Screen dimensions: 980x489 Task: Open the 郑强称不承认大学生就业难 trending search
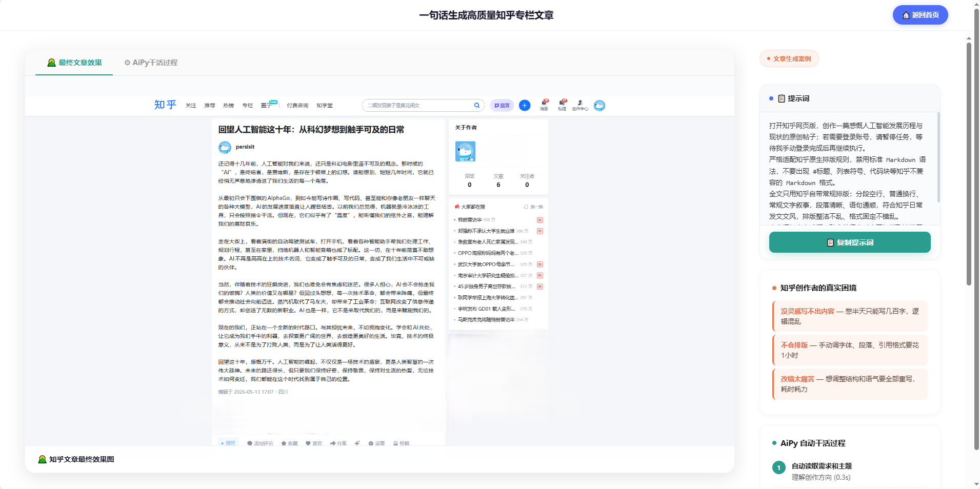tap(486, 231)
